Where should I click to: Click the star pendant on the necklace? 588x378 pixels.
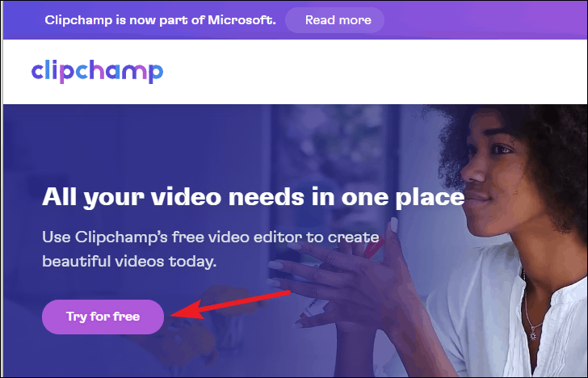[x=533, y=333]
